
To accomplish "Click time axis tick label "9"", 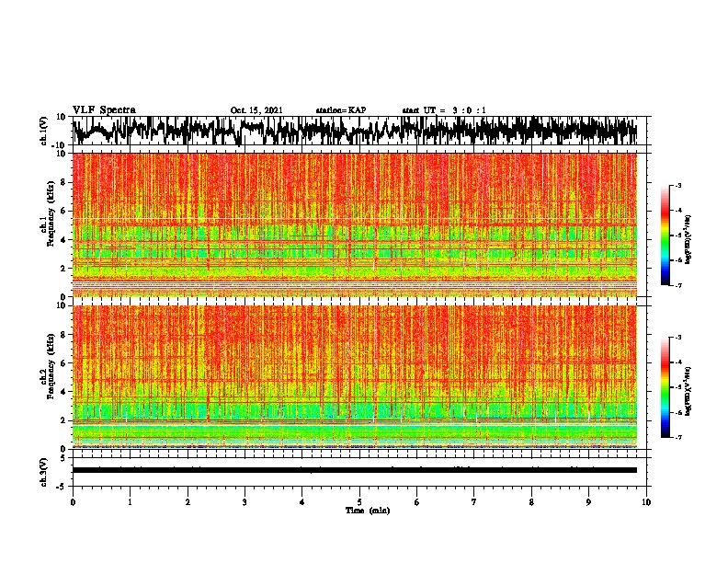I will (588, 502).
